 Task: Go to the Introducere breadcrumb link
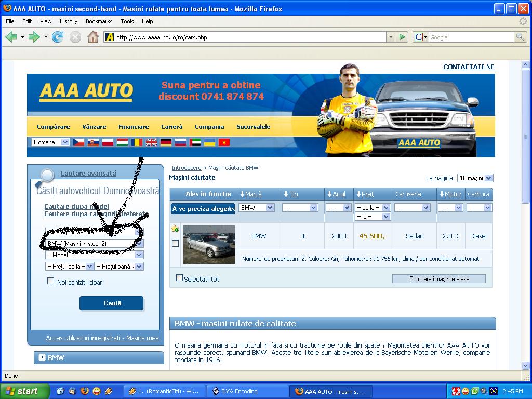187,168
